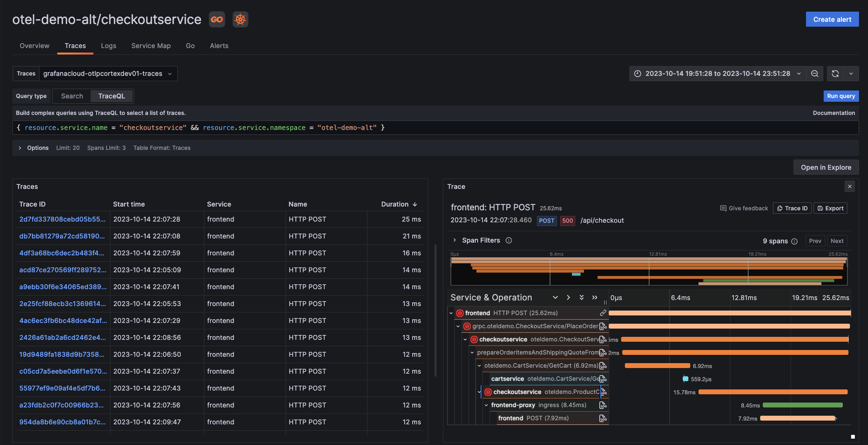The height and width of the screenshot is (445, 868).
Task: Open logs for grpc.oteldemo.CheckoutService/PlaceOrder span
Action: coord(603,326)
